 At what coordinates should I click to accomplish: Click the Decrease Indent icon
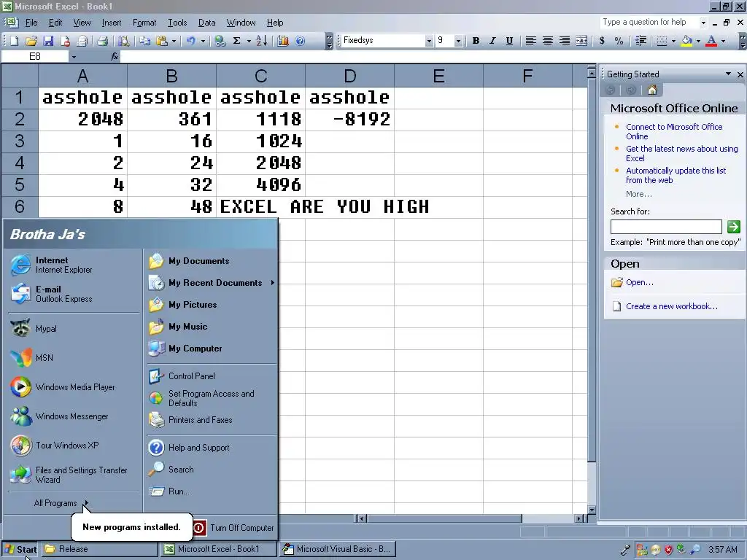[640, 41]
